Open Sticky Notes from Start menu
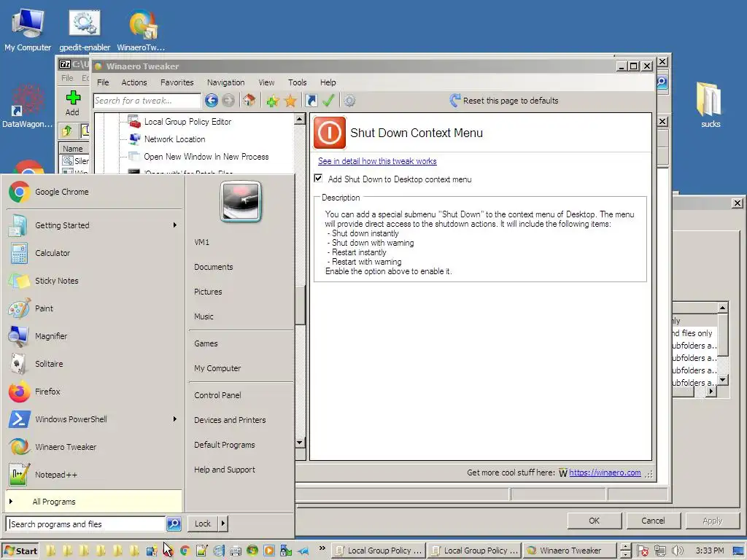Screen dimensions: 747x560 pyautogui.click(x=95, y=281)
